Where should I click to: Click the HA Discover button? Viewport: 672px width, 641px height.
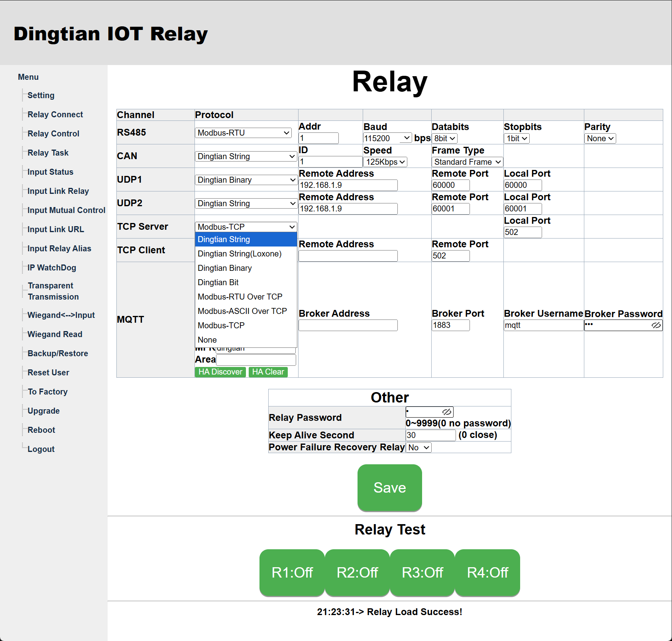[220, 372]
